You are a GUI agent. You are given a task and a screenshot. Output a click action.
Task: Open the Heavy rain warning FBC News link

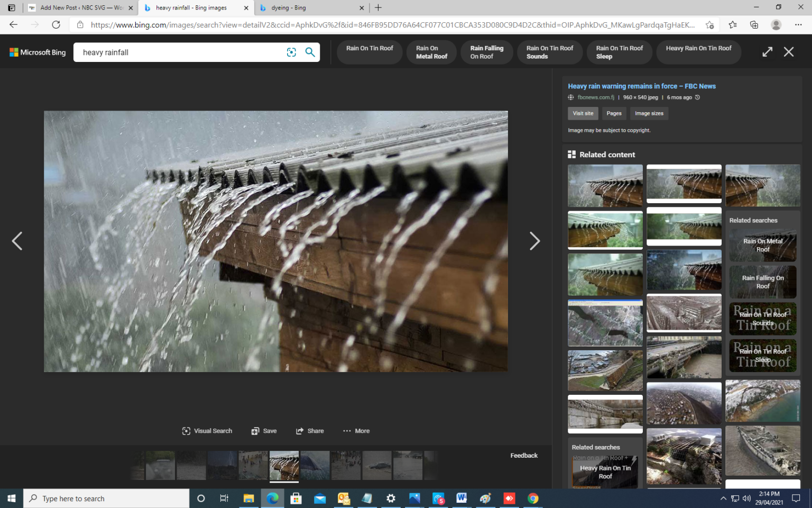641,86
